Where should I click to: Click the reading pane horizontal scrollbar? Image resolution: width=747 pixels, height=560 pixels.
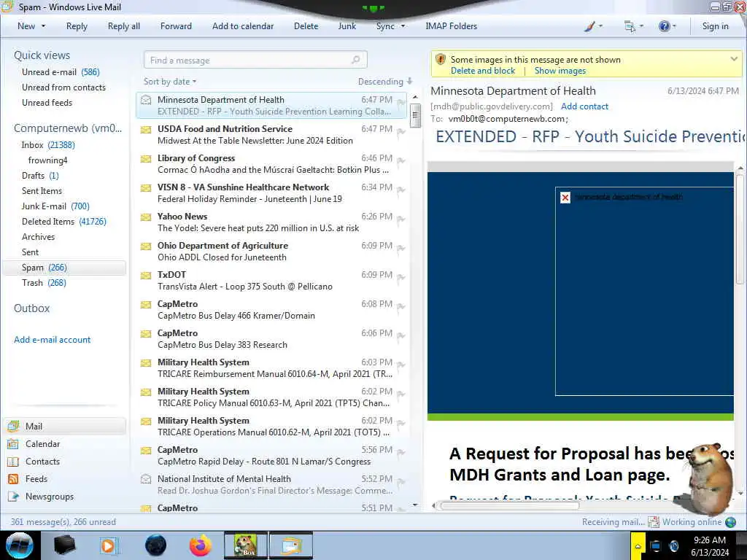coord(508,506)
